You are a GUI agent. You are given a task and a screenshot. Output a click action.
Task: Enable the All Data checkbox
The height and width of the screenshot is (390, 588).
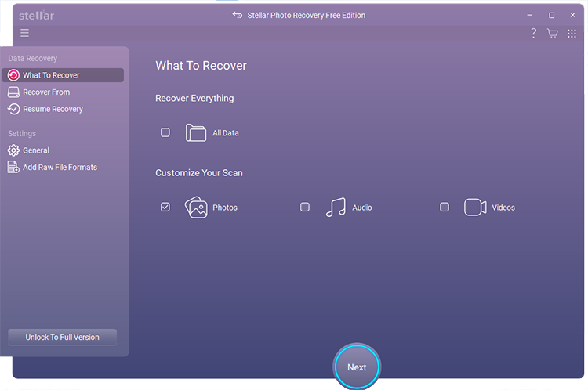(165, 132)
